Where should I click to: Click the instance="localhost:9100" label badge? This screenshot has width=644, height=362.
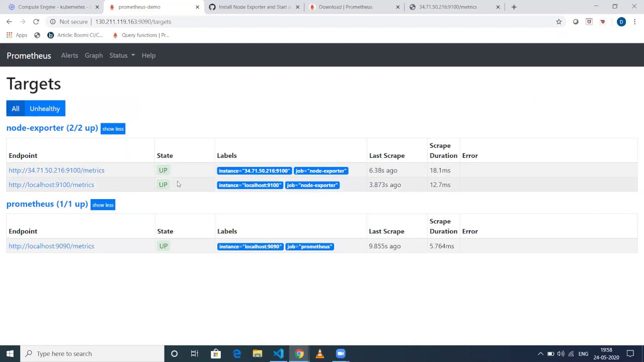[x=250, y=186]
